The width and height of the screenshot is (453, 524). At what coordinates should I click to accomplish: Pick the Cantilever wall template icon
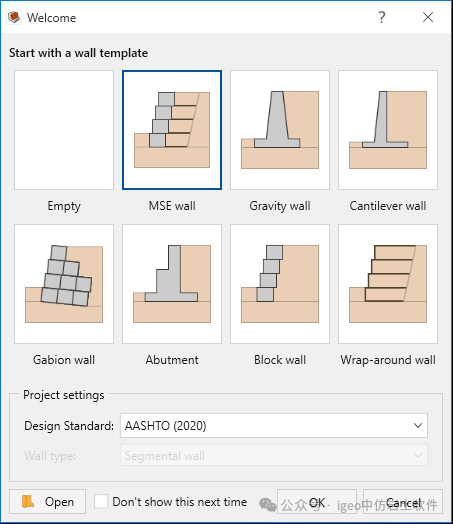(x=388, y=130)
